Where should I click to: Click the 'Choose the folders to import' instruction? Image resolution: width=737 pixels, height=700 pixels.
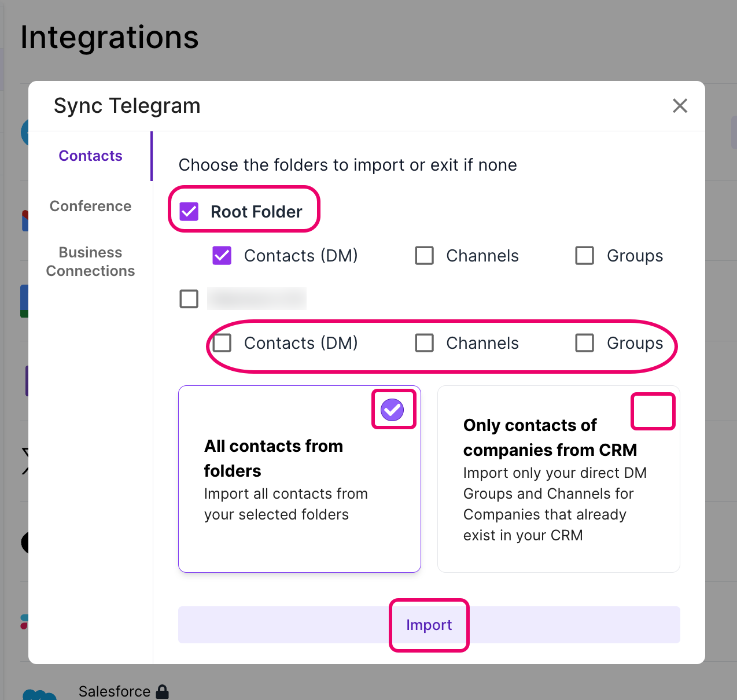(x=348, y=165)
